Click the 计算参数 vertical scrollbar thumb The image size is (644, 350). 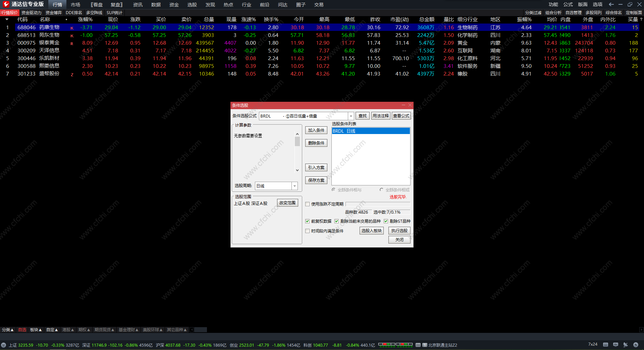[297, 141]
